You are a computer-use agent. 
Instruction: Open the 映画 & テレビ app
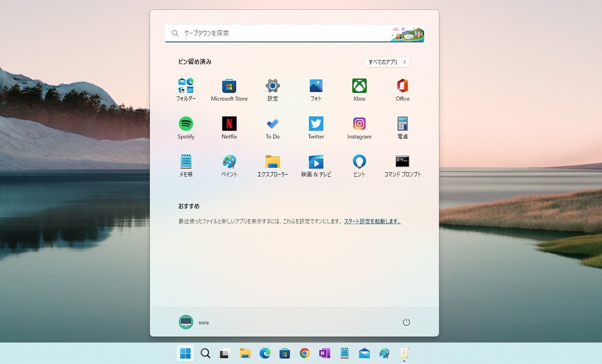click(316, 165)
